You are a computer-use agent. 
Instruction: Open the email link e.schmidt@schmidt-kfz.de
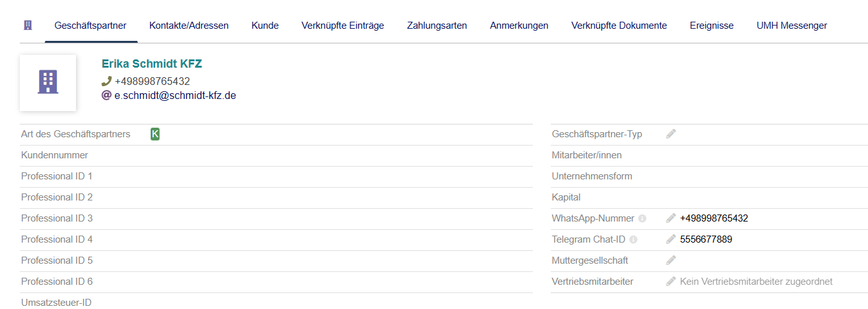click(176, 95)
